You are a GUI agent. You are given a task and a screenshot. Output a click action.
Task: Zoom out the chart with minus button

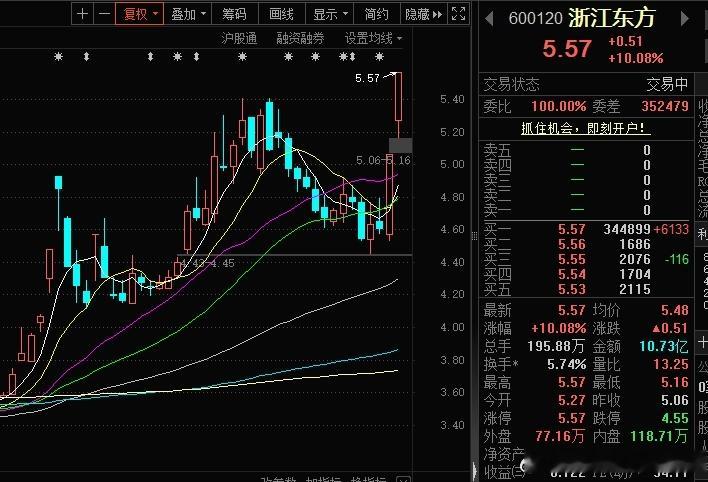104,14
